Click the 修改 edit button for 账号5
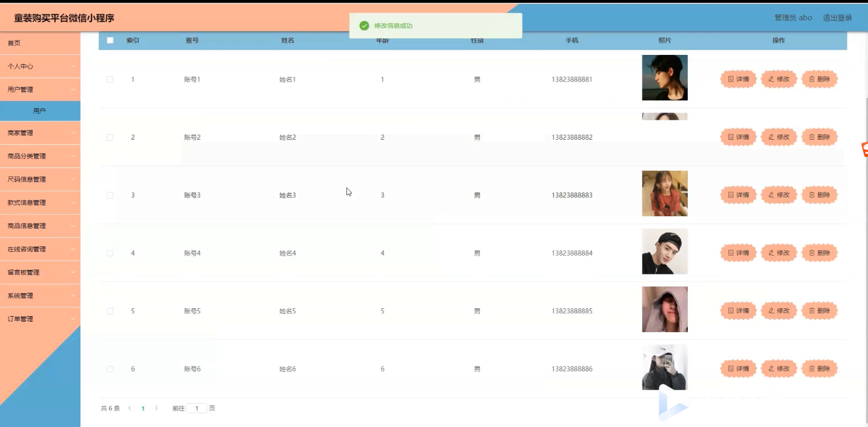868x427 pixels. click(x=779, y=311)
